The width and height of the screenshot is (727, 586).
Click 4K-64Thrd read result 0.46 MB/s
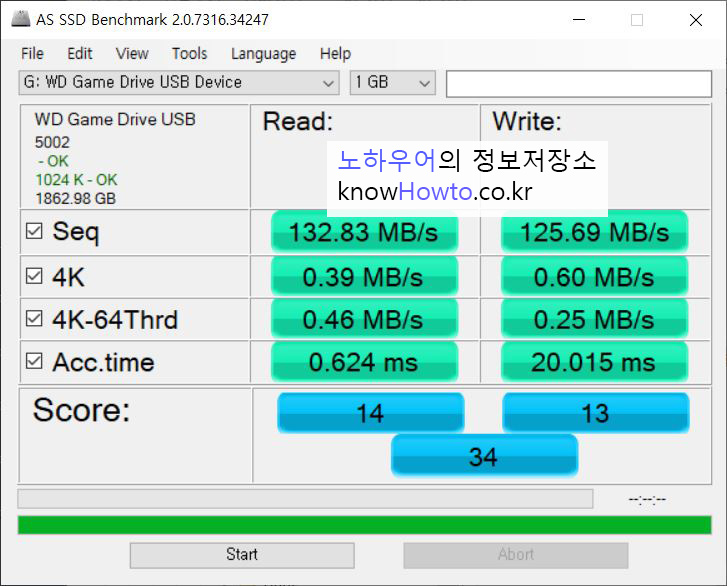(364, 319)
